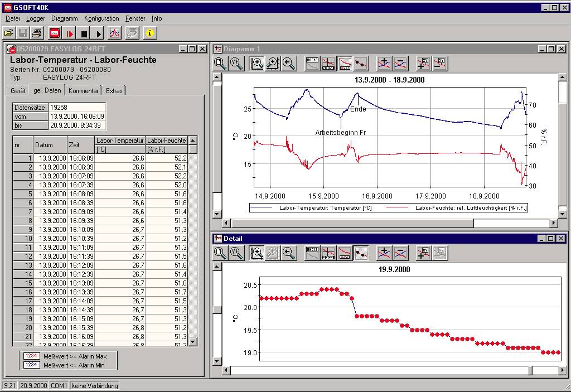Image resolution: width=571 pixels, height=392 pixels.
Task: Switch to the Kommentar tab
Action: point(83,90)
